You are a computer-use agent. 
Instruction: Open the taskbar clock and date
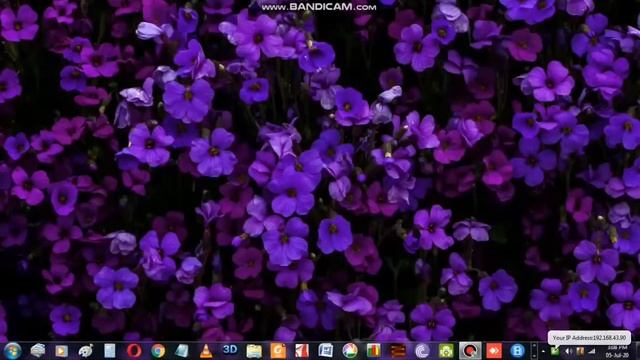point(617,351)
